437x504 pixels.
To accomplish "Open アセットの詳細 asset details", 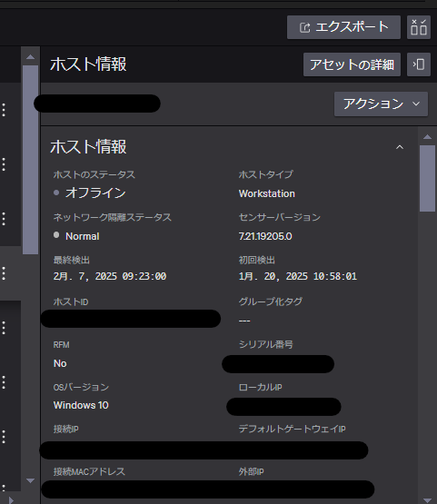I will tap(352, 64).
